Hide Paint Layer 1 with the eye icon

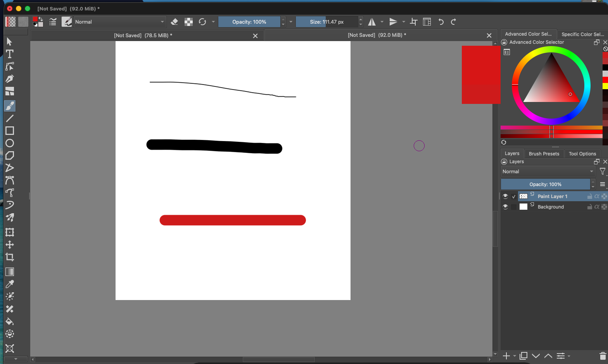point(505,196)
